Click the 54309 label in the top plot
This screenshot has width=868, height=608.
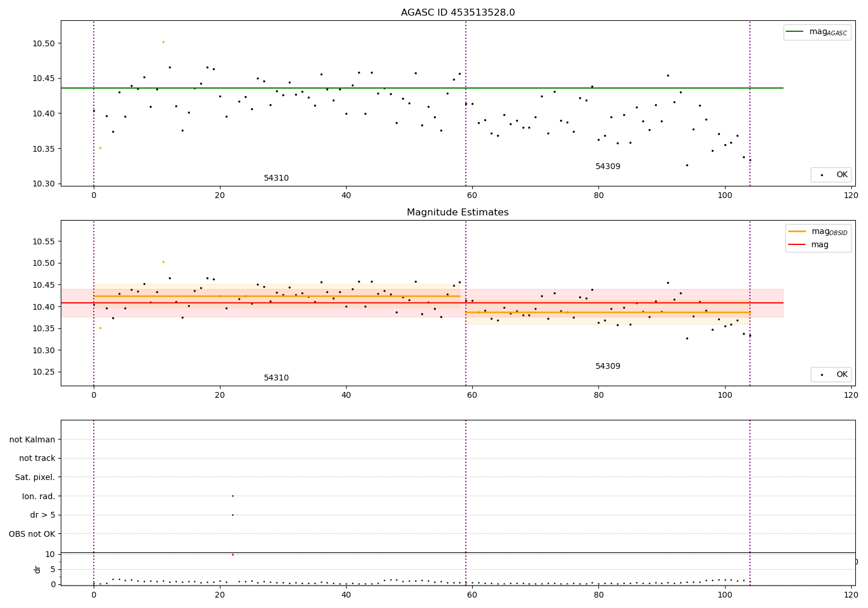coord(608,167)
